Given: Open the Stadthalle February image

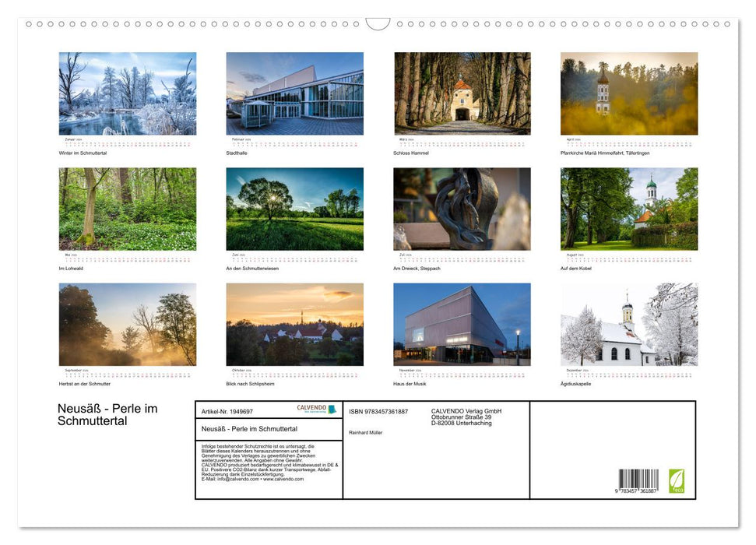Looking at the screenshot, I should point(295,93).
